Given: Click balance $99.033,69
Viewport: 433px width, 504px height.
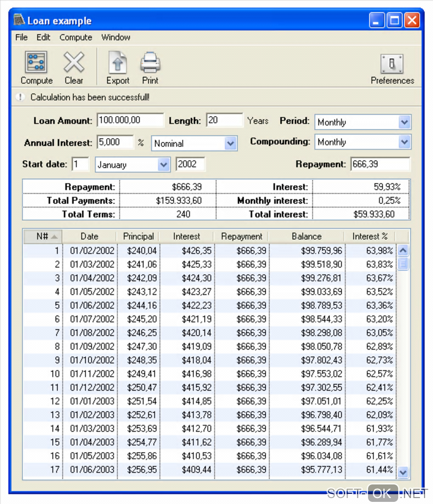Looking at the screenshot, I should tap(321, 292).
